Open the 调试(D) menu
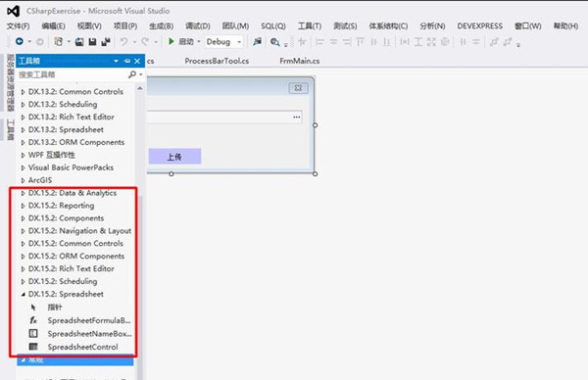The width and height of the screenshot is (588, 380). click(x=198, y=25)
